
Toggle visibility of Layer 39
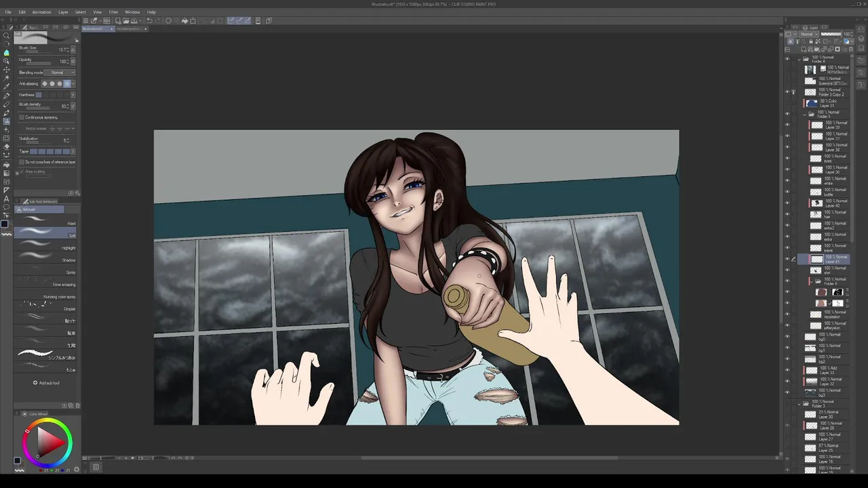click(x=787, y=125)
